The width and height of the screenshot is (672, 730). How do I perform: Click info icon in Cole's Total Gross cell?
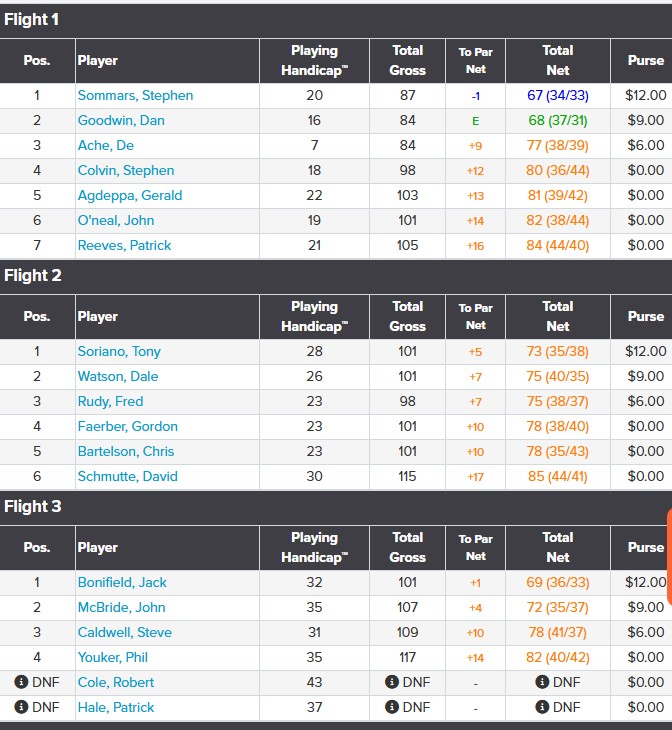click(x=392, y=682)
